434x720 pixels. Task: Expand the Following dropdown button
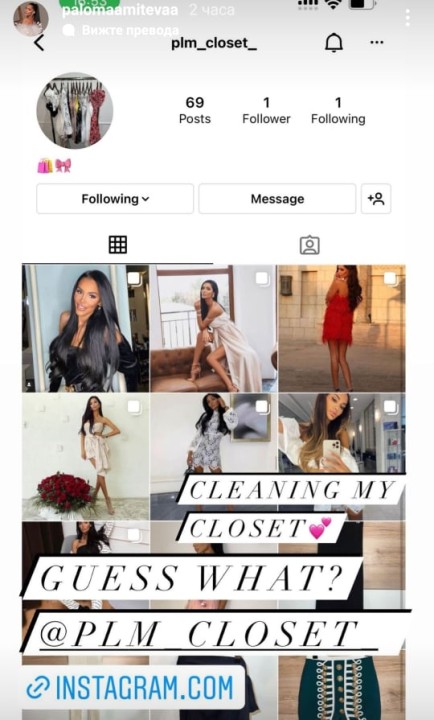[115, 199]
